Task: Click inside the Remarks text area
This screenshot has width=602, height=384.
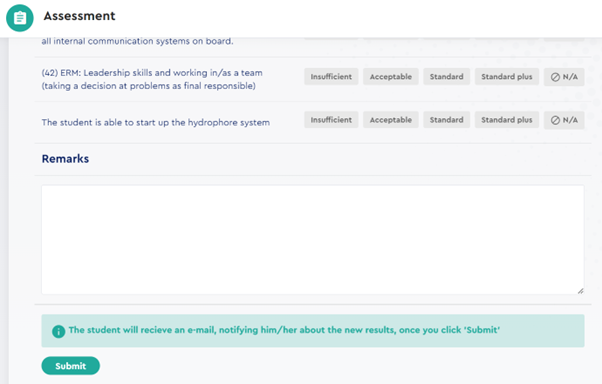Action: (x=313, y=240)
